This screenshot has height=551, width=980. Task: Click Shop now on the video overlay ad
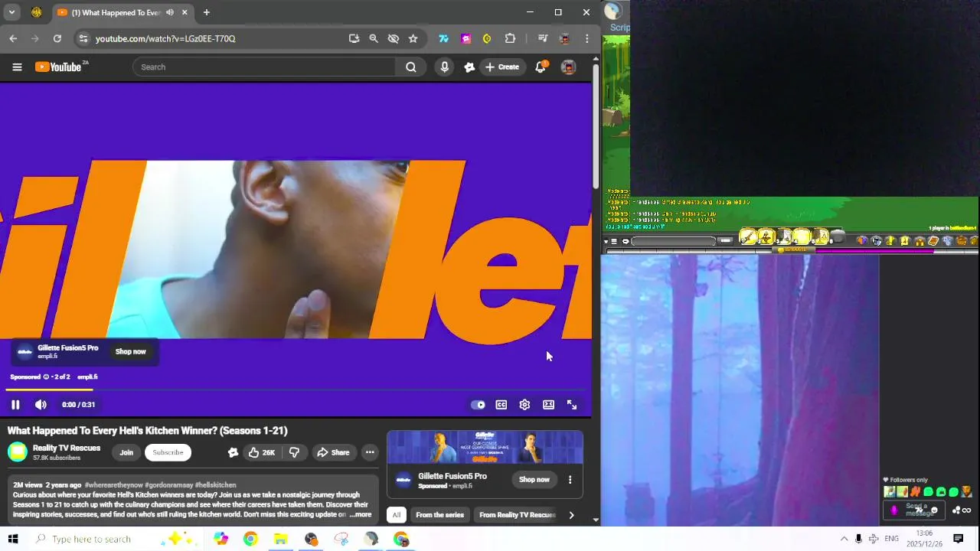(130, 352)
